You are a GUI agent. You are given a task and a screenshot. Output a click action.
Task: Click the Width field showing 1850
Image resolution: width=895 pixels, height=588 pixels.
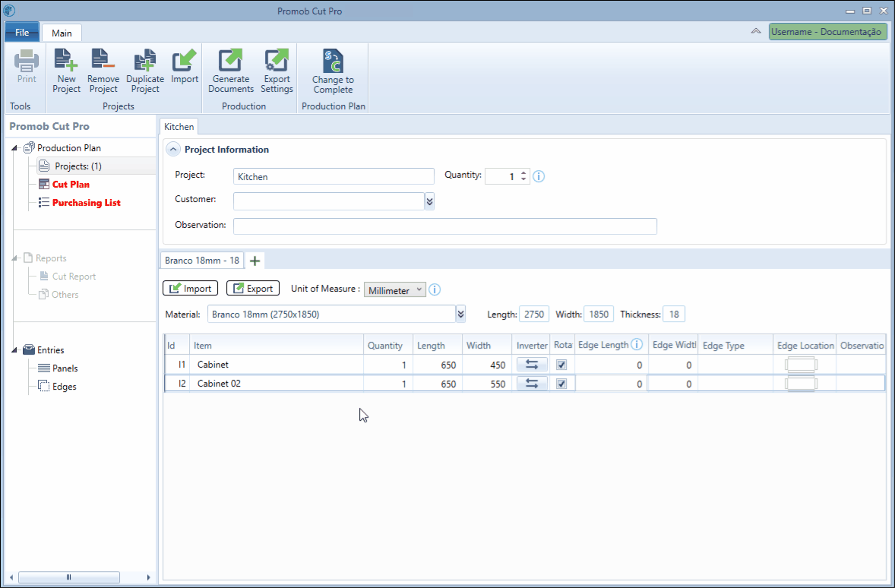pos(599,314)
